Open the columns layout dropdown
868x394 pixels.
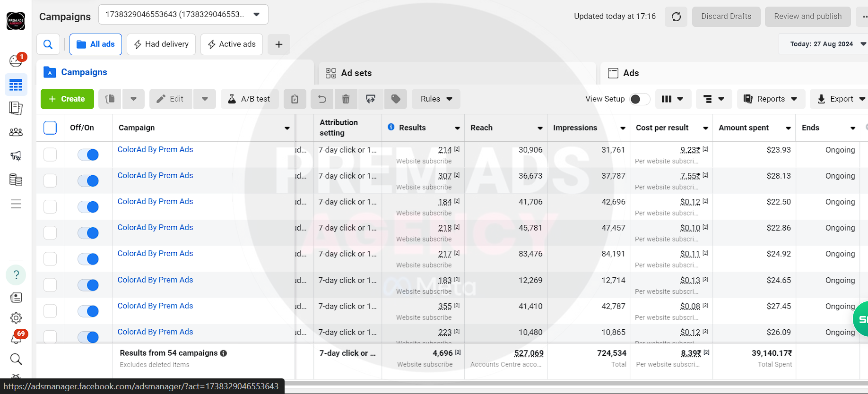pos(672,99)
